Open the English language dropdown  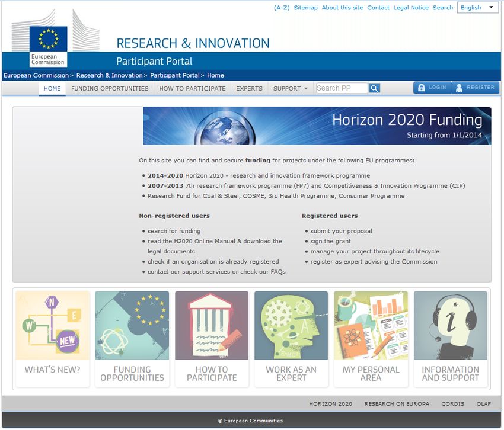[x=478, y=7]
